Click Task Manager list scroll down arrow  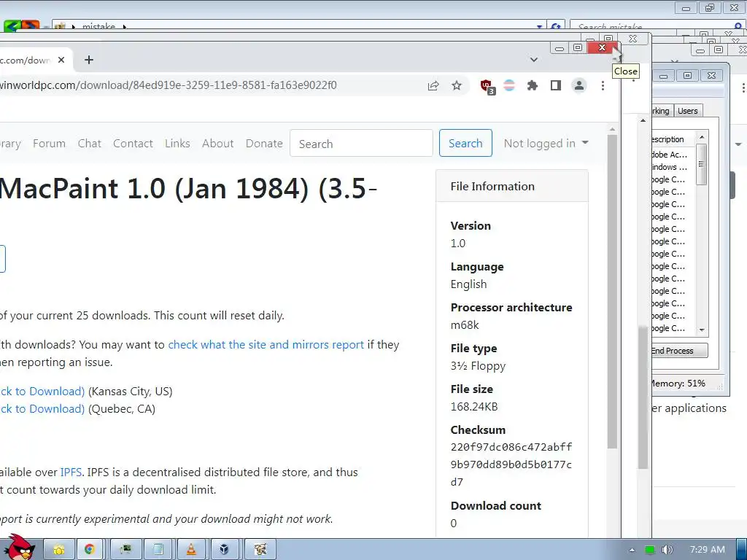pos(702,330)
